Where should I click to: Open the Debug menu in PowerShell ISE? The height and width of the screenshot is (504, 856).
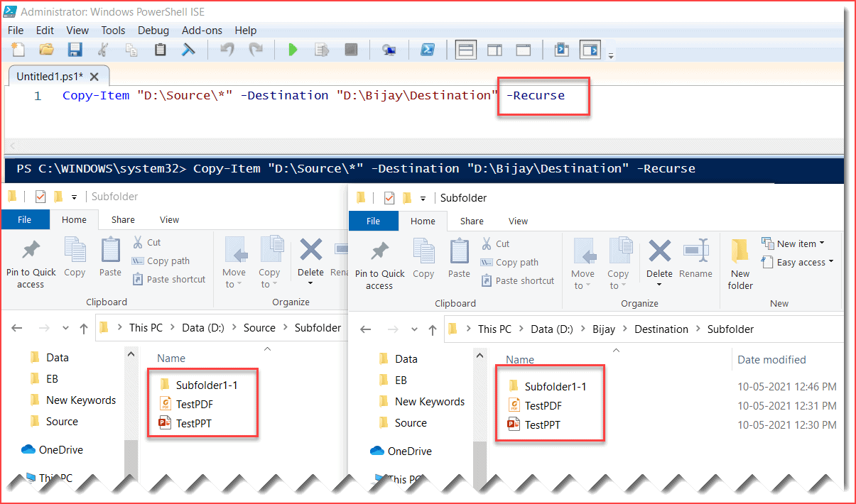click(153, 30)
